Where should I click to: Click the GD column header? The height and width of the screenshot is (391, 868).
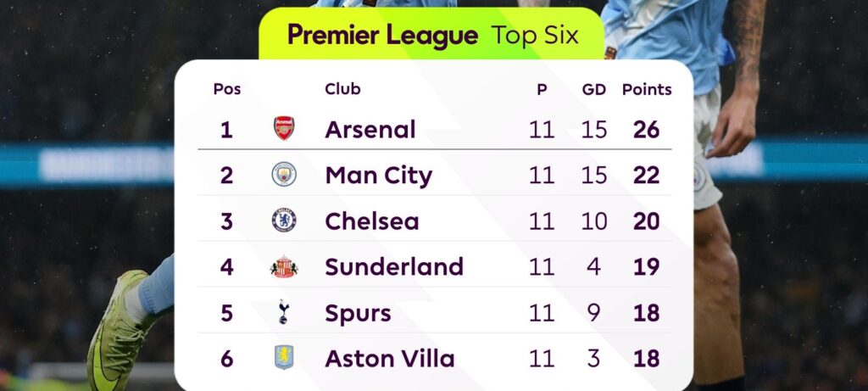point(594,89)
